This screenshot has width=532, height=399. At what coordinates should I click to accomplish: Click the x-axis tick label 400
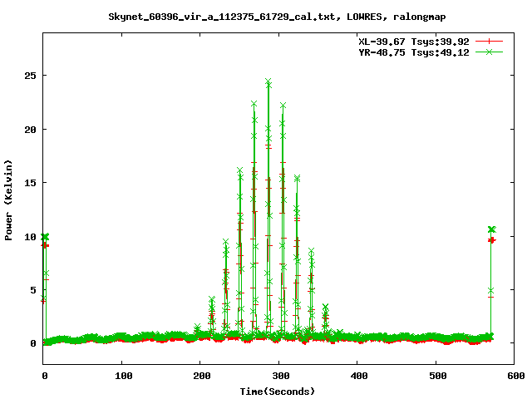coord(359,376)
